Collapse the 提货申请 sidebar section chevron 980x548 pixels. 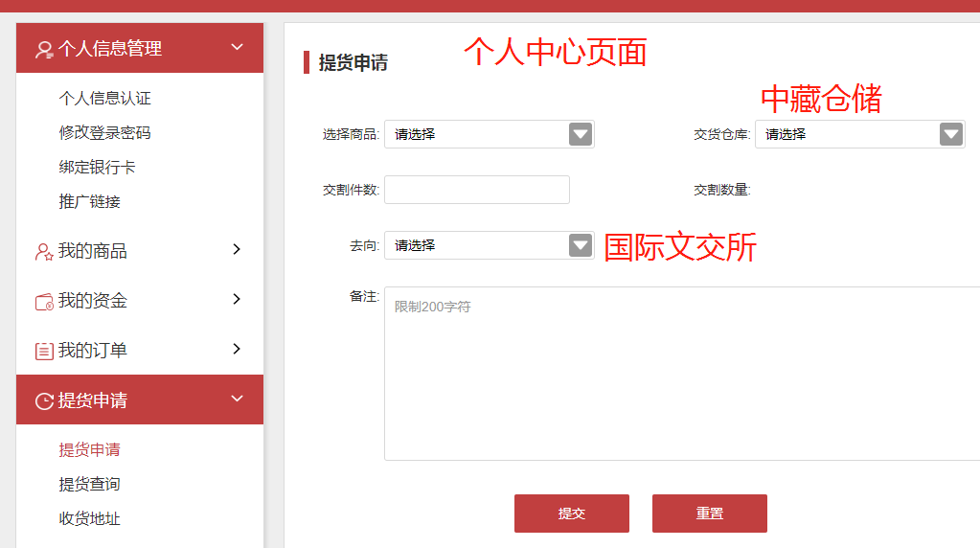(237, 400)
